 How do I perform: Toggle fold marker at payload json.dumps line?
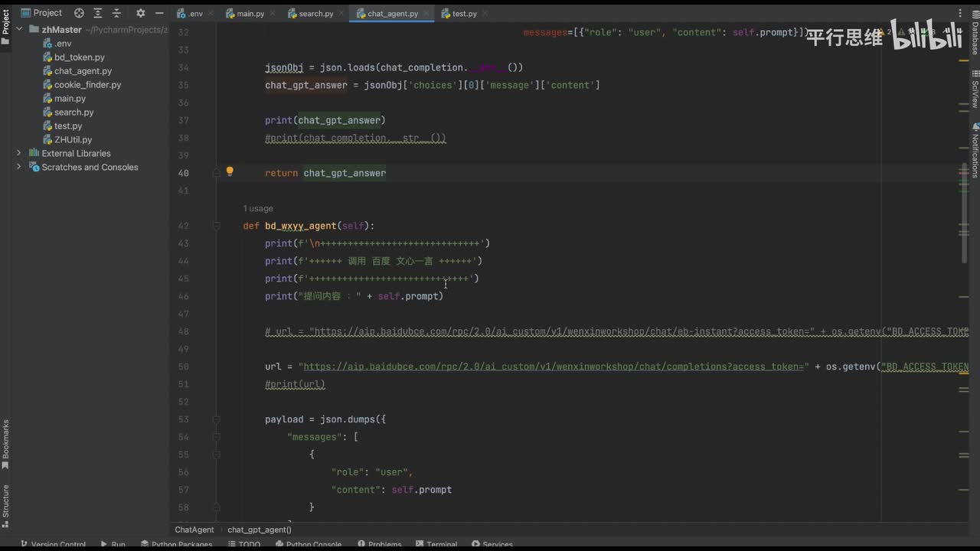[x=217, y=419]
